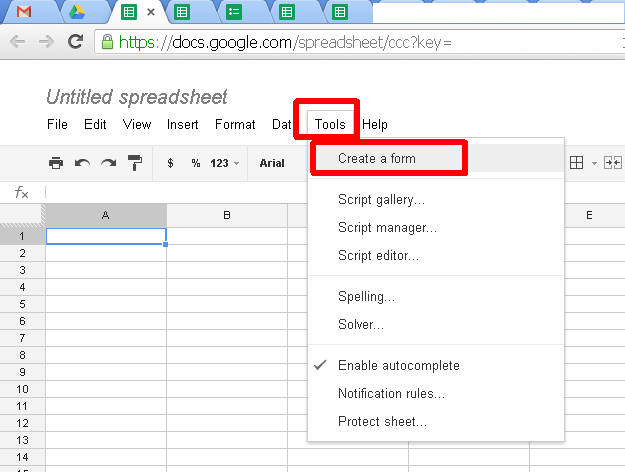Image resolution: width=625 pixels, height=472 pixels.
Task: Open the Insert menu
Action: (183, 124)
